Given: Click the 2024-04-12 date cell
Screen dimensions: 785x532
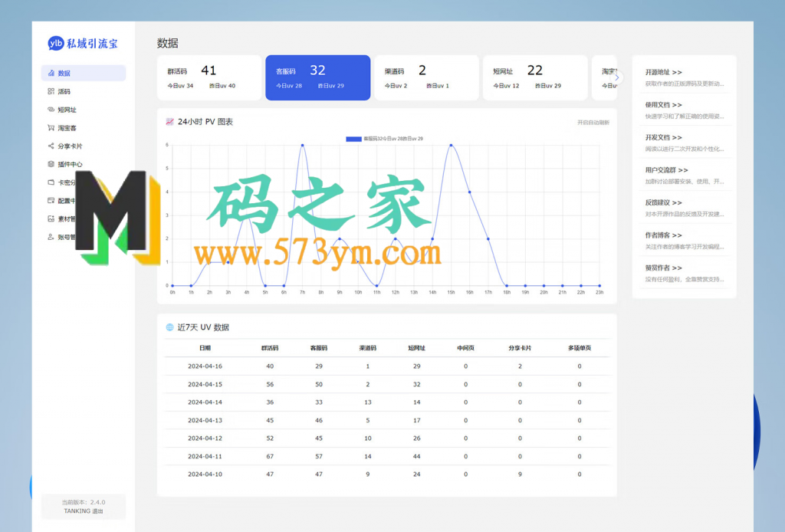Looking at the screenshot, I should click(x=205, y=438).
